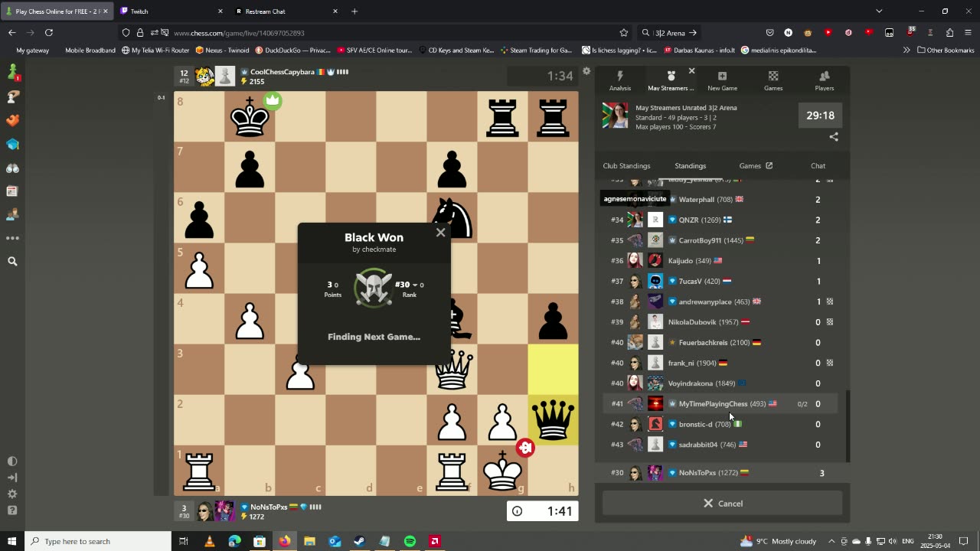Screen dimensions: 980x551
Task: Click NoNsToPxs username below the board
Action: point(269,507)
